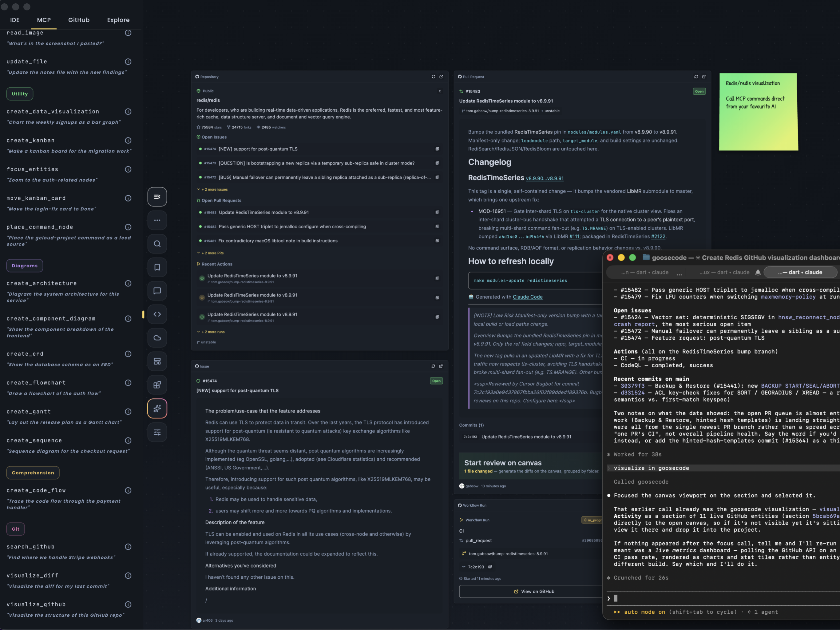The width and height of the screenshot is (840, 630).
Task: Show info for create_kanban command
Action: [128, 141]
